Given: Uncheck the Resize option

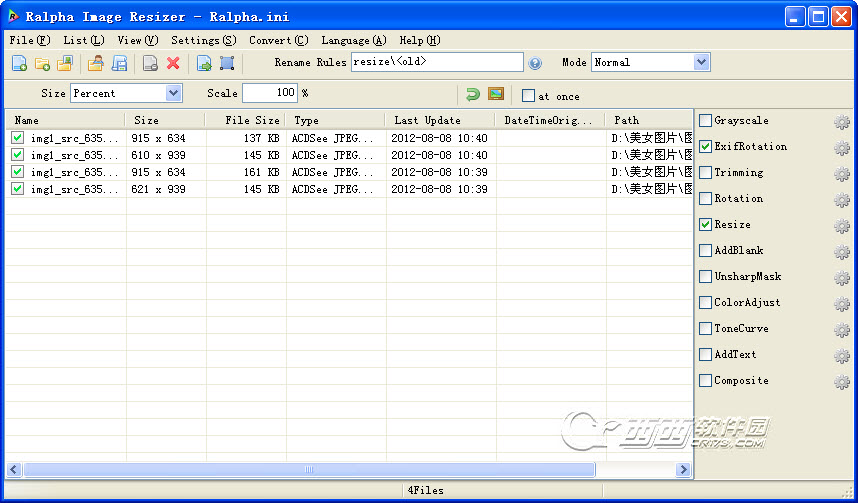Looking at the screenshot, I should (x=706, y=224).
